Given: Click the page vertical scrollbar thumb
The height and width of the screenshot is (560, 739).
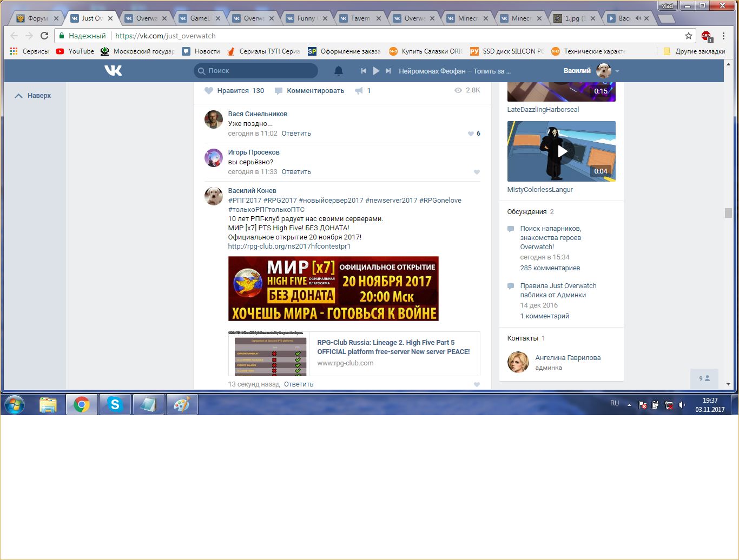Looking at the screenshot, I should point(728,213).
